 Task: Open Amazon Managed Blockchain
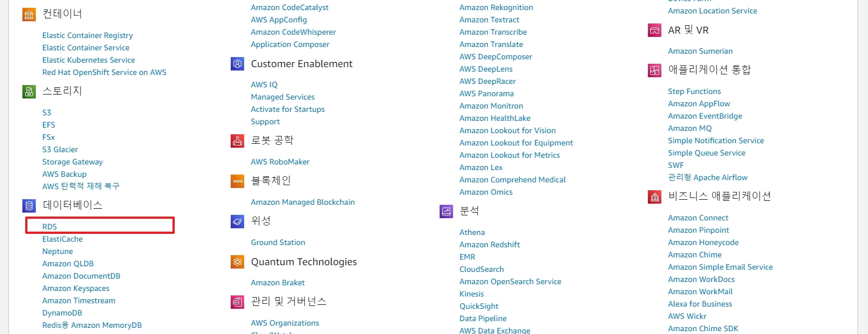(303, 202)
